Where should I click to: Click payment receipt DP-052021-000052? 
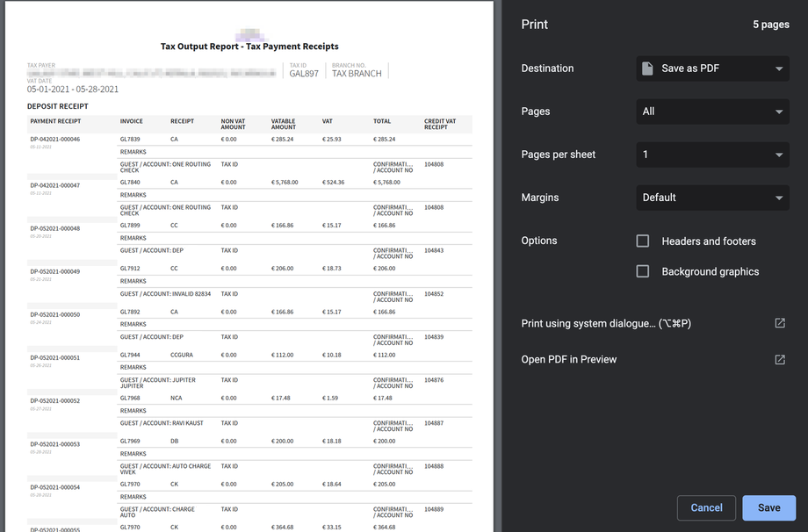pyautogui.click(x=55, y=400)
